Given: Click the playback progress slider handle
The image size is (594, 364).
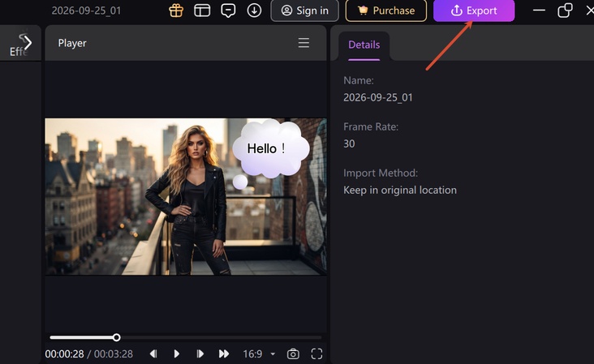Looking at the screenshot, I should click(x=117, y=337).
